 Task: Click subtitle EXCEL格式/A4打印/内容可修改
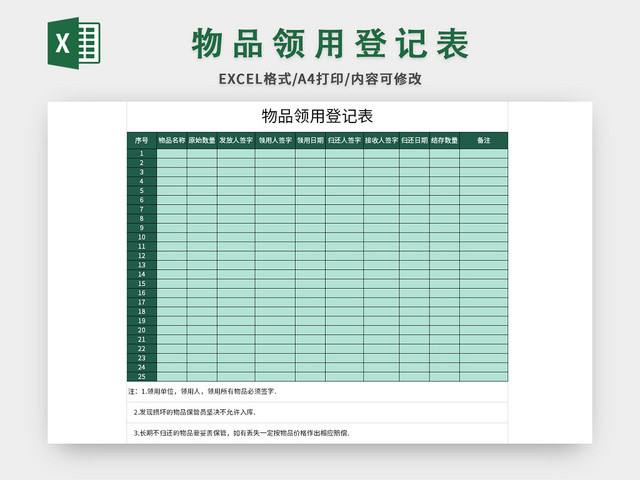(x=320, y=79)
